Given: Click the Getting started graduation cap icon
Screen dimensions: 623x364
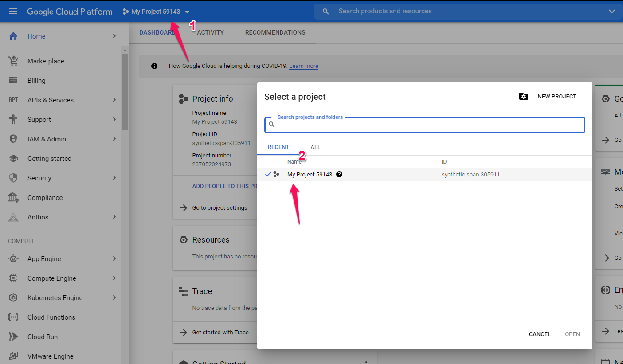Looking at the screenshot, I should 13,159.
